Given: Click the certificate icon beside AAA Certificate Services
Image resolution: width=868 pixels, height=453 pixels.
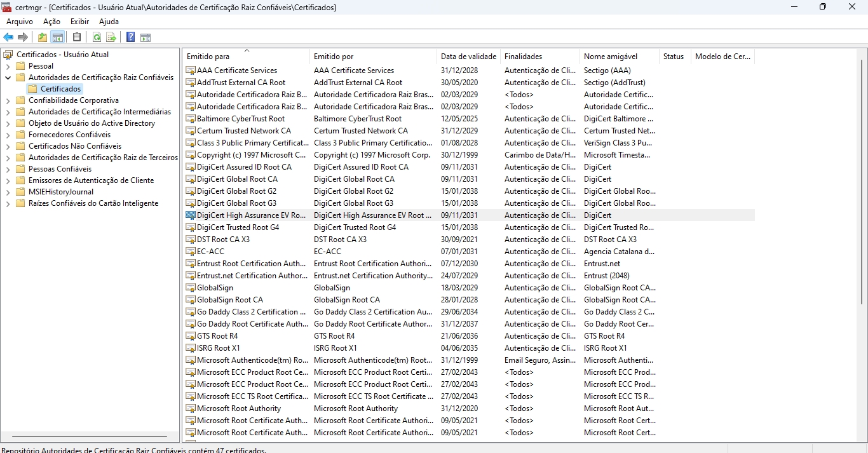Looking at the screenshot, I should pos(191,71).
